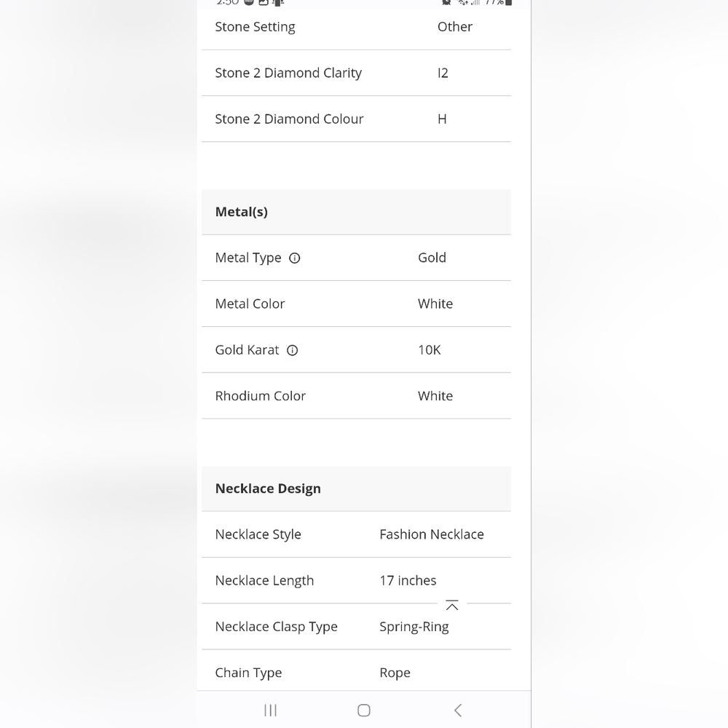Select the Metal(s) section header
Image resolution: width=728 pixels, height=728 pixels.
(x=356, y=212)
